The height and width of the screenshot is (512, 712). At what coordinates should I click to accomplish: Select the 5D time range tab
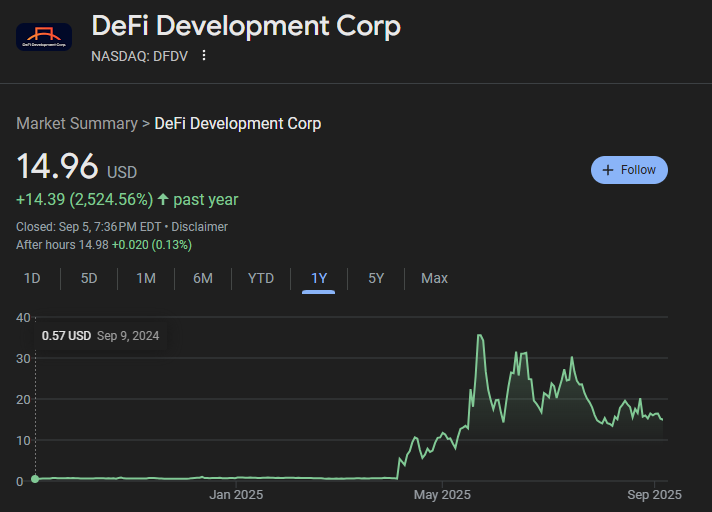(x=89, y=278)
